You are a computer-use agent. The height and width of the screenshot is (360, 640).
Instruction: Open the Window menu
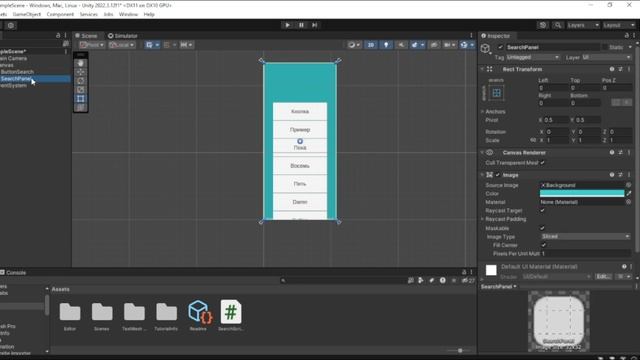128,14
